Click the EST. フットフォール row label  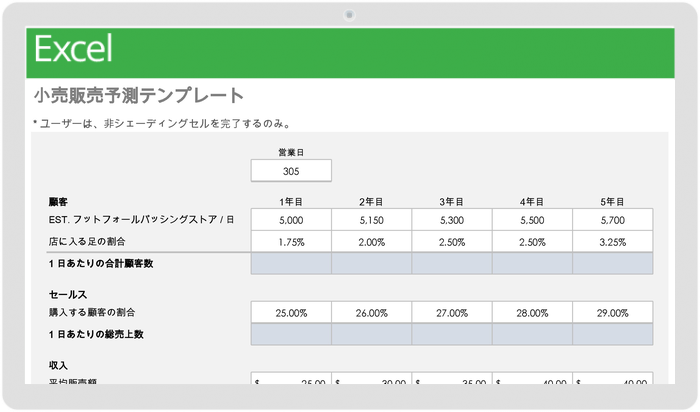click(x=141, y=220)
